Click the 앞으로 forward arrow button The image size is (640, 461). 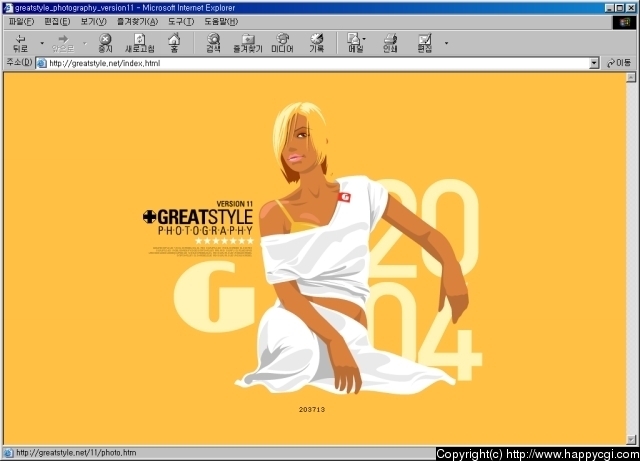[x=63, y=43]
